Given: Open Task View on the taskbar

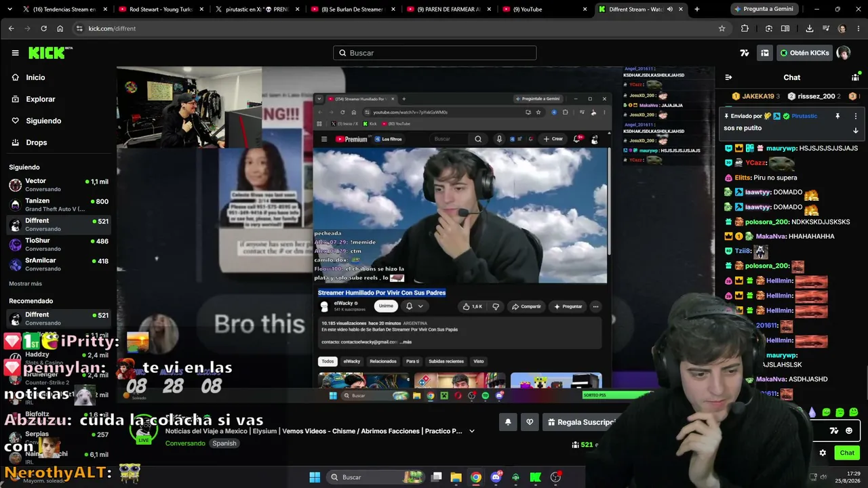Looking at the screenshot, I should [x=437, y=477].
